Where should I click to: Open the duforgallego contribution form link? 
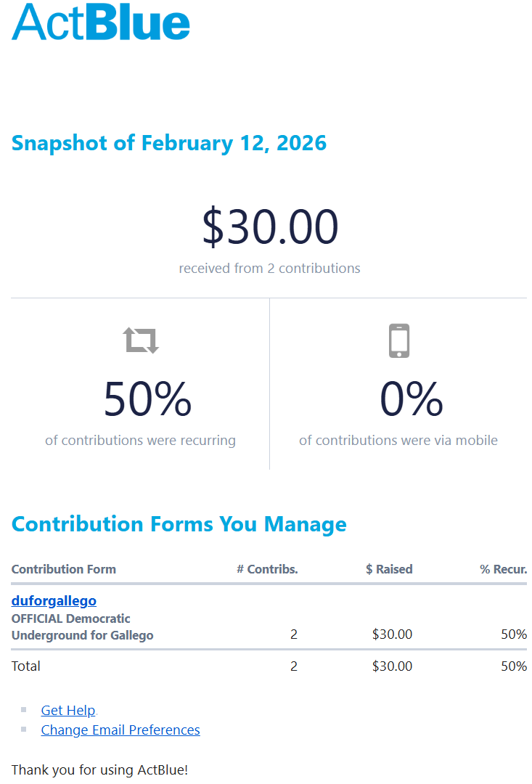54,600
